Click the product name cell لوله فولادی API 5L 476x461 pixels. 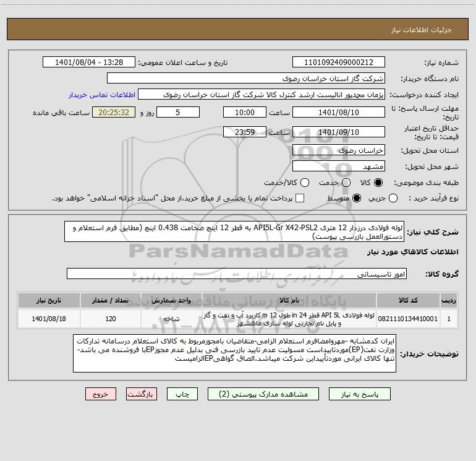(289, 319)
